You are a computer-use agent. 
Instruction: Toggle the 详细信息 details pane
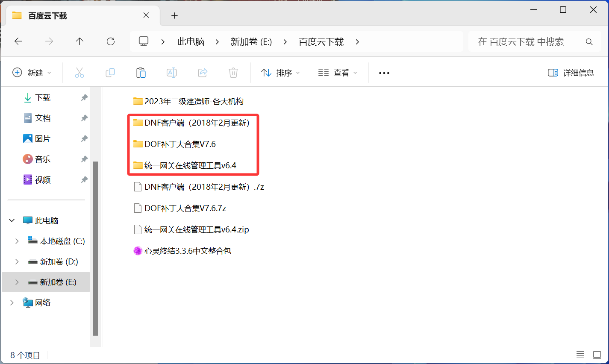[x=571, y=73]
